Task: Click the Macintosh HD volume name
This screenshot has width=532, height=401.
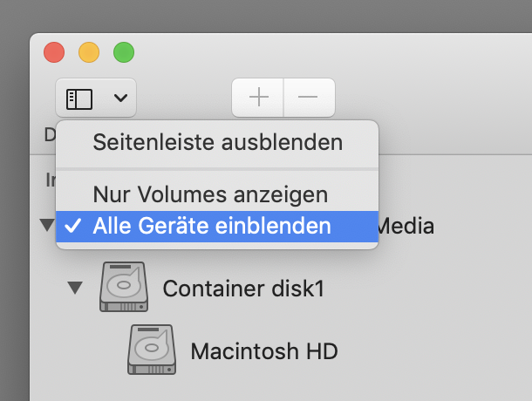Action: [x=264, y=351]
